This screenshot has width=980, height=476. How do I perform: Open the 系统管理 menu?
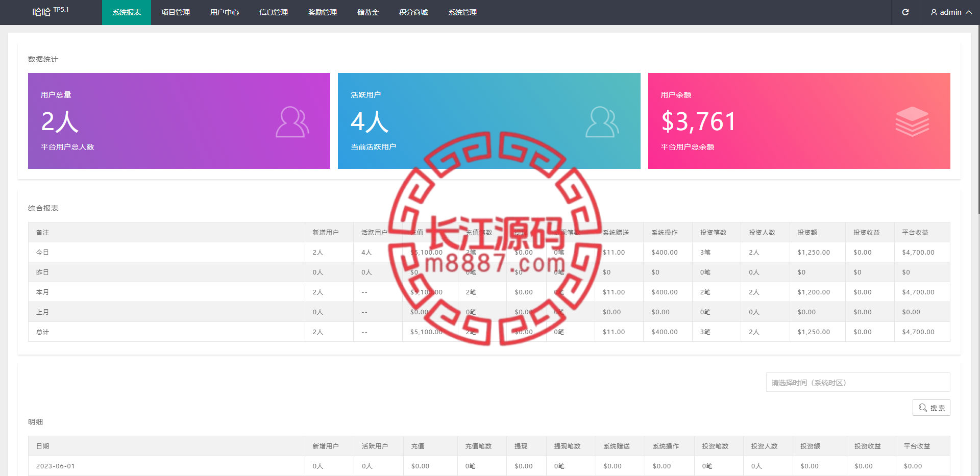pyautogui.click(x=462, y=12)
